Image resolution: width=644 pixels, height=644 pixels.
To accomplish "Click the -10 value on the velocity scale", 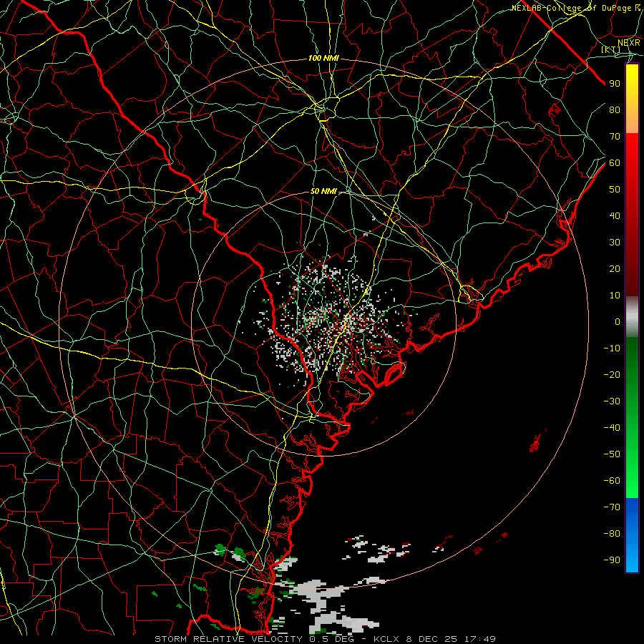I will (612, 348).
